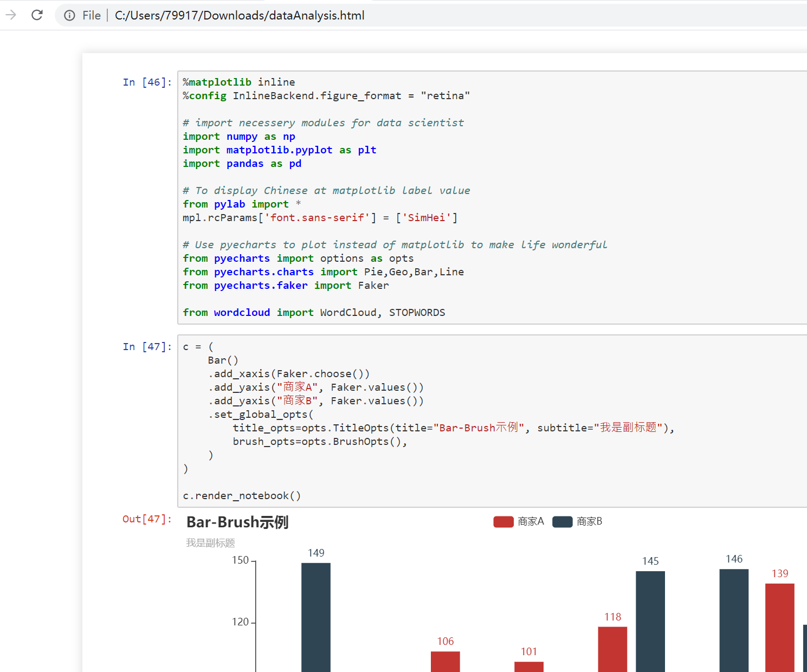
Task: Click the Out[47] output prompt label
Action: (146, 519)
